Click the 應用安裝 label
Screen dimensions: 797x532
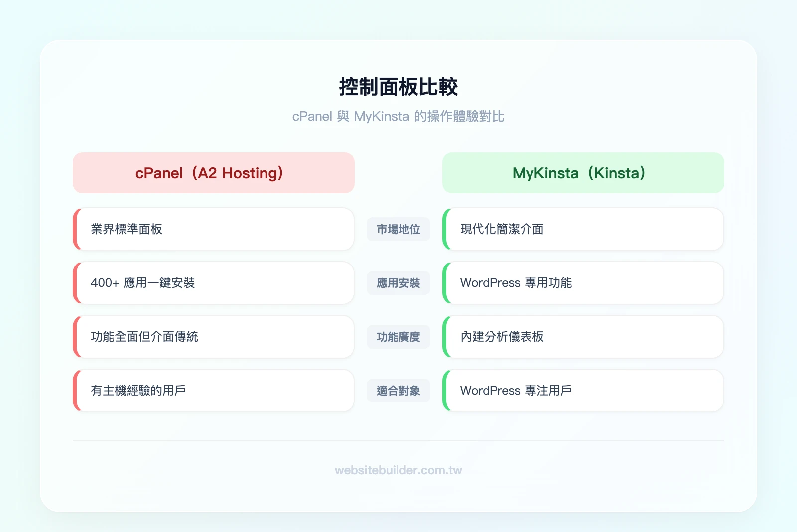pyautogui.click(x=398, y=283)
